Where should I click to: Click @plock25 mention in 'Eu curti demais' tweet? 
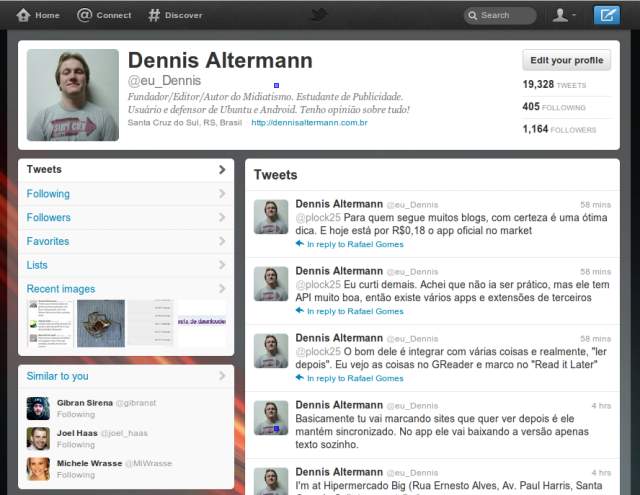[318, 284]
